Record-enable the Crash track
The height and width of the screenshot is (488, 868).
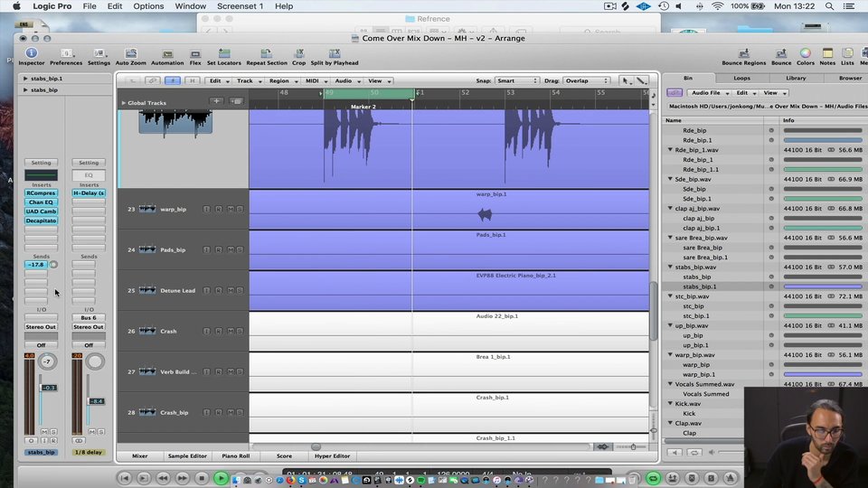[219, 331]
